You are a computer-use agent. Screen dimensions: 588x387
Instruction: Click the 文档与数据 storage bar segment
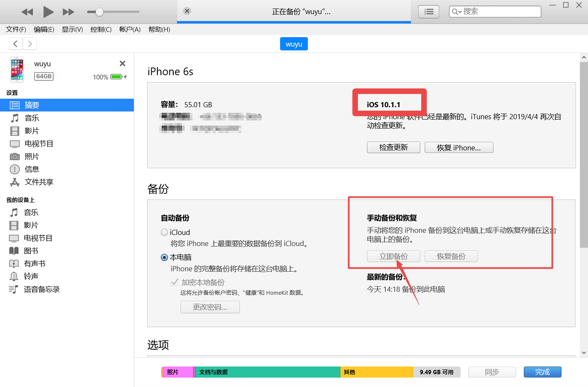(x=268, y=372)
